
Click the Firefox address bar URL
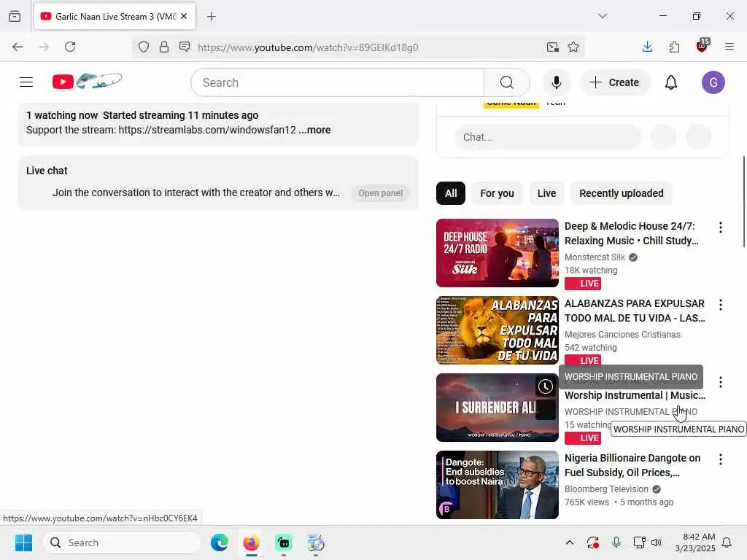coord(308,47)
